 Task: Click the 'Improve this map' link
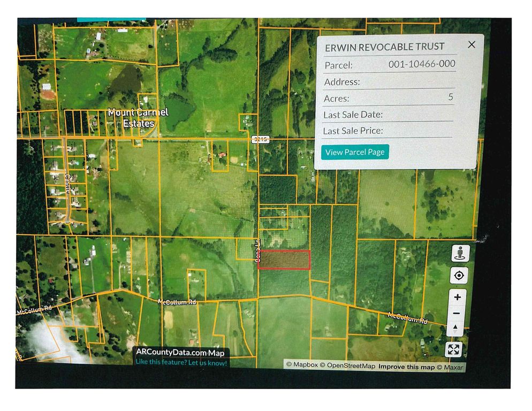point(406,366)
